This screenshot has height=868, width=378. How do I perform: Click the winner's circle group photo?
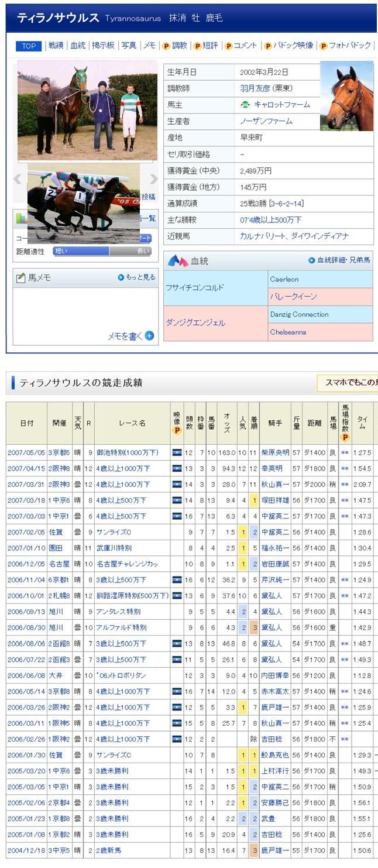(87, 109)
